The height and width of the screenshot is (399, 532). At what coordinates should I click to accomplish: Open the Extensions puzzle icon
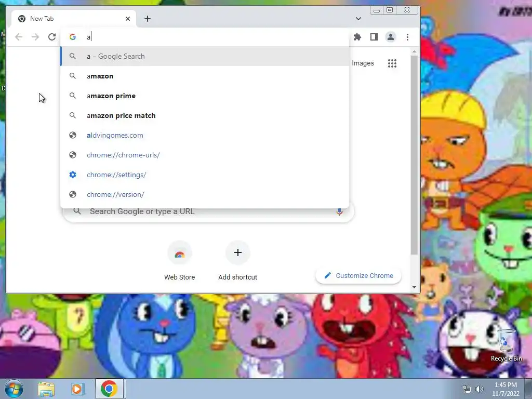[x=357, y=37]
